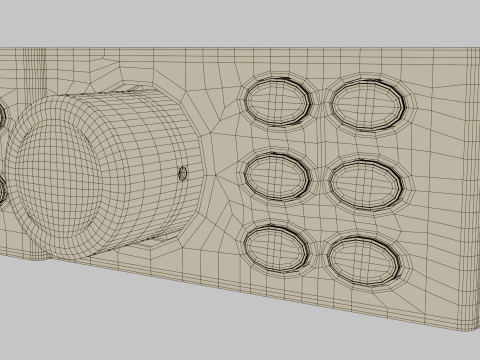Select the middle-right oval button in the grid

tap(366, 185)
